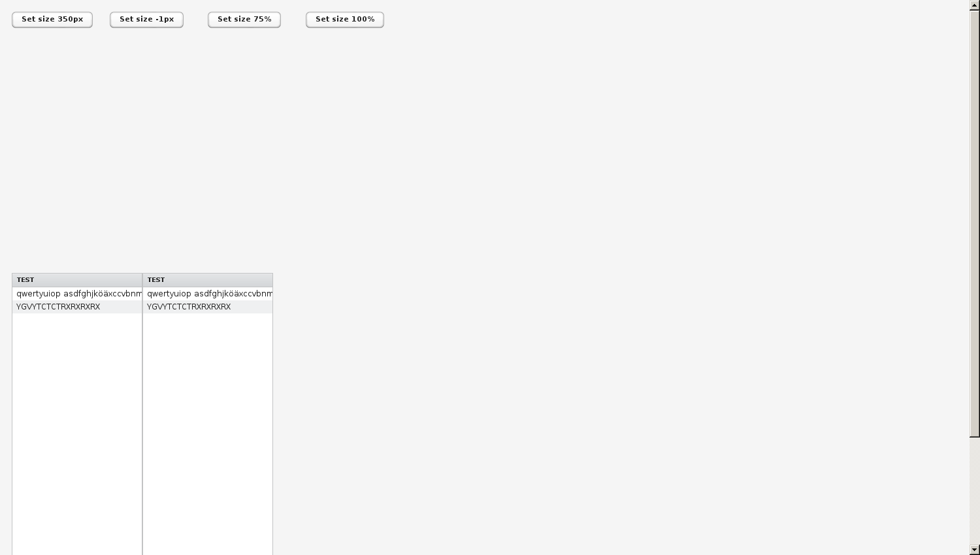Viewport: 980px width, 555px height.
Task: Select the 'qwertyuiop' row in the right table
Action: (x=208, y=294)
